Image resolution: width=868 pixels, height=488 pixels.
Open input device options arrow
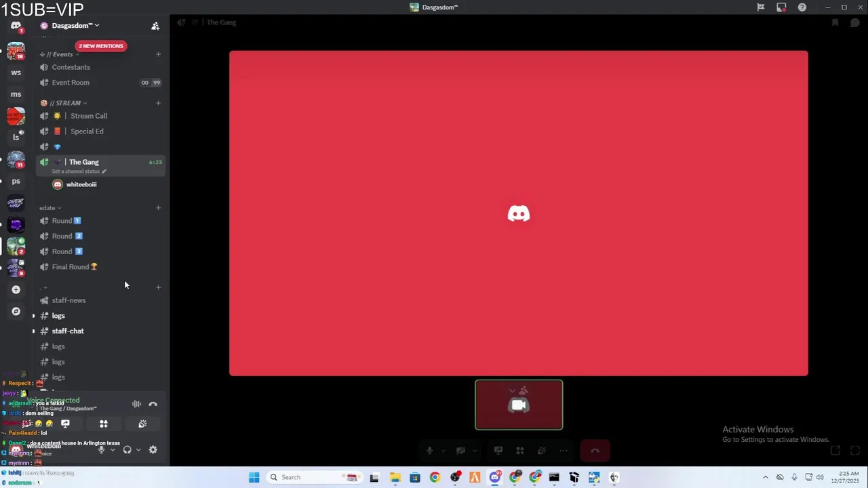[x=113, y=449]
